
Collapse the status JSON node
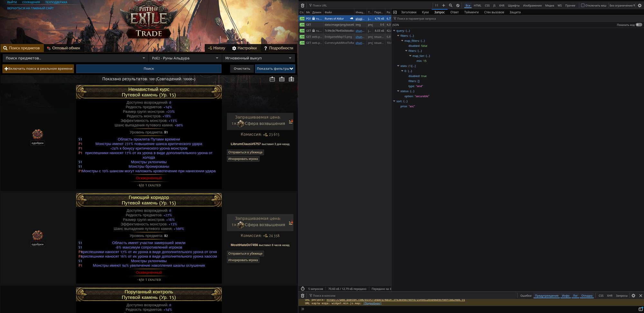[398, 91]
